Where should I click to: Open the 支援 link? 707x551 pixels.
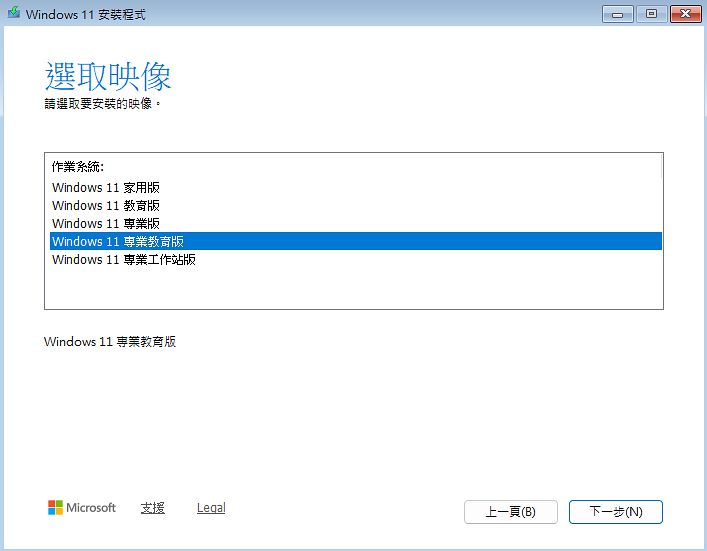click(x=152, y=508)
